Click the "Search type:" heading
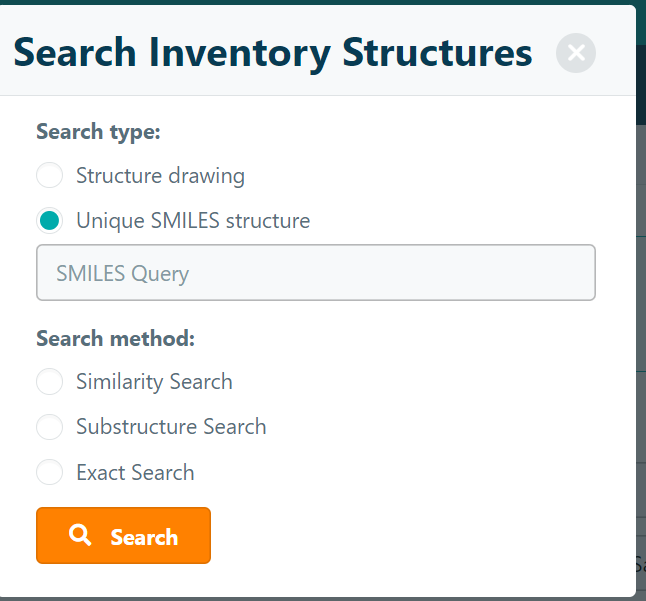The height and width of the screenshot is (601, 646). pos(98,131)
